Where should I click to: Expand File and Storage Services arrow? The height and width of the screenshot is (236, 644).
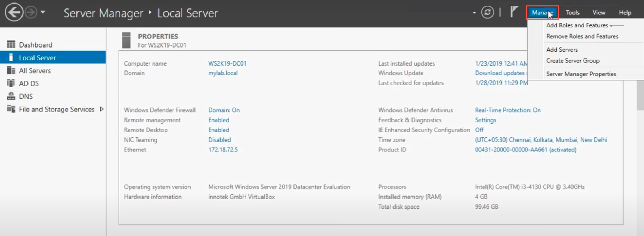101,109
